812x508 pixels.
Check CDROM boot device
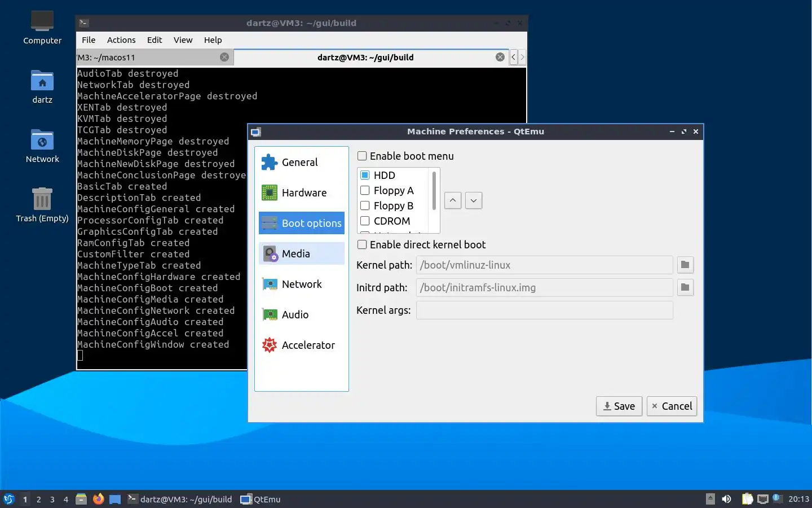(x=365, y=221)
